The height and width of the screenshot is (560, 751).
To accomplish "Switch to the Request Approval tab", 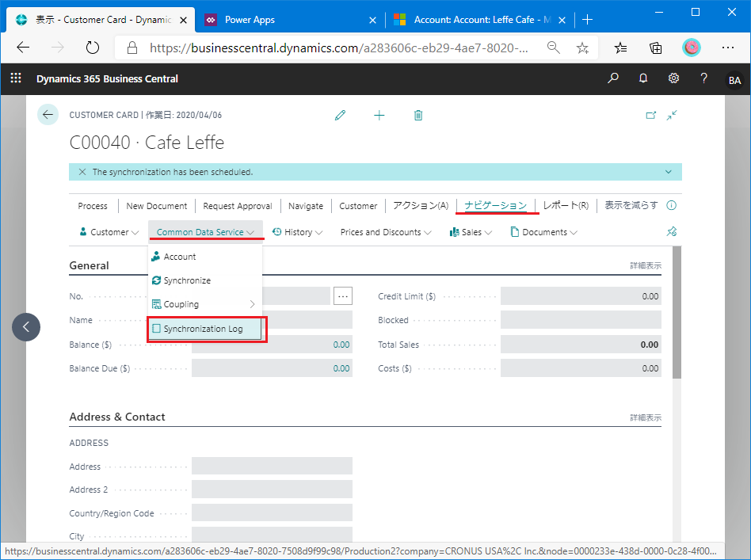I will (238, 206).
